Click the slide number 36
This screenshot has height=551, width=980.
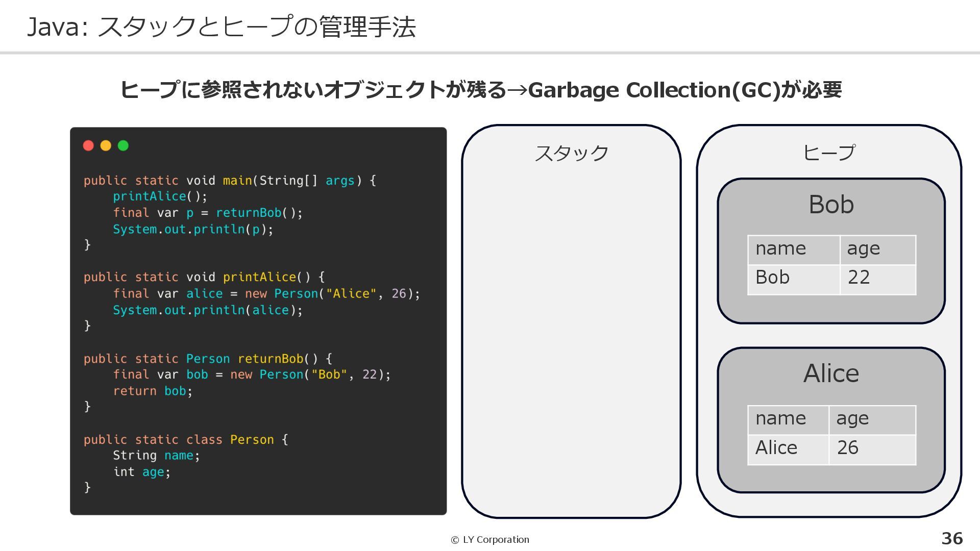952,539
